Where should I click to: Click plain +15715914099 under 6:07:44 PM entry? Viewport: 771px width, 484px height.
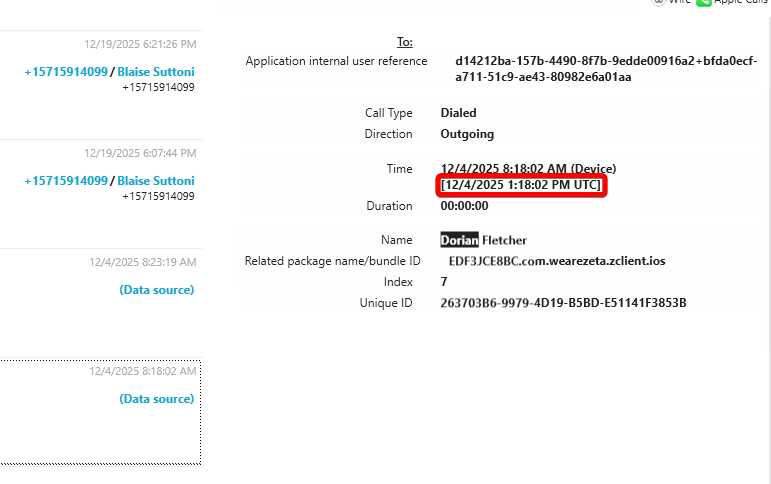point(158,196)
